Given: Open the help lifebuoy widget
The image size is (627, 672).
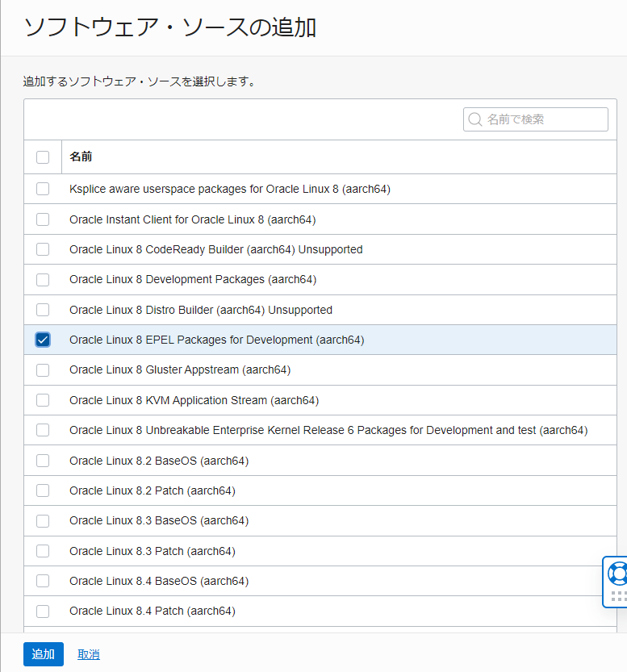Looking at the screenshot, I should (617, 574).
